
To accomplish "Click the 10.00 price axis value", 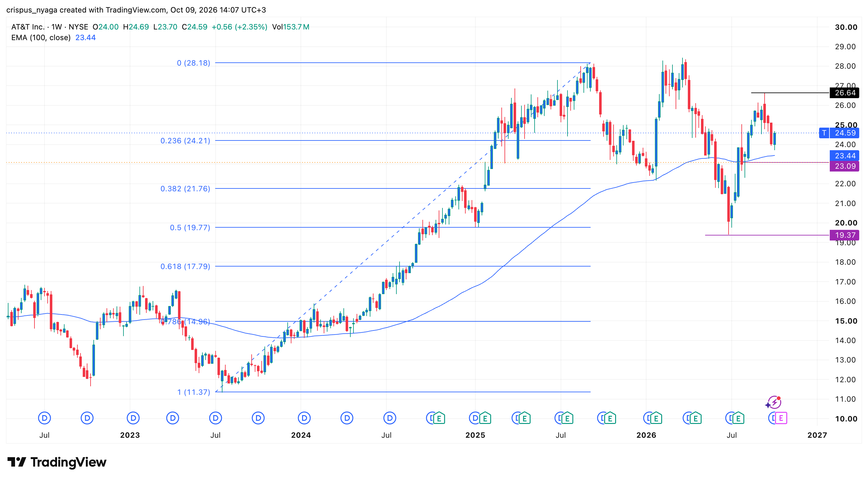I will point(846,419).
